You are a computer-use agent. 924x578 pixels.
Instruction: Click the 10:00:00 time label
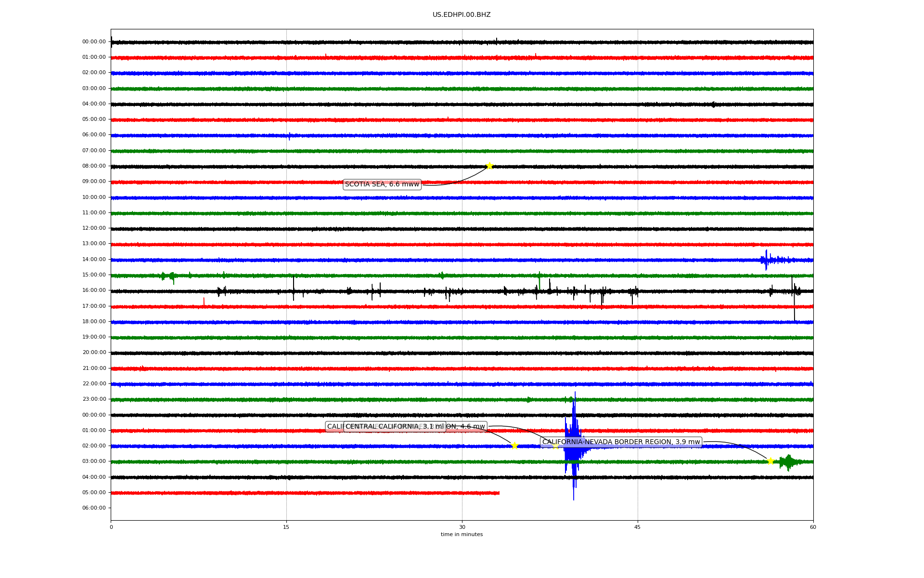[x=94, y=197]
